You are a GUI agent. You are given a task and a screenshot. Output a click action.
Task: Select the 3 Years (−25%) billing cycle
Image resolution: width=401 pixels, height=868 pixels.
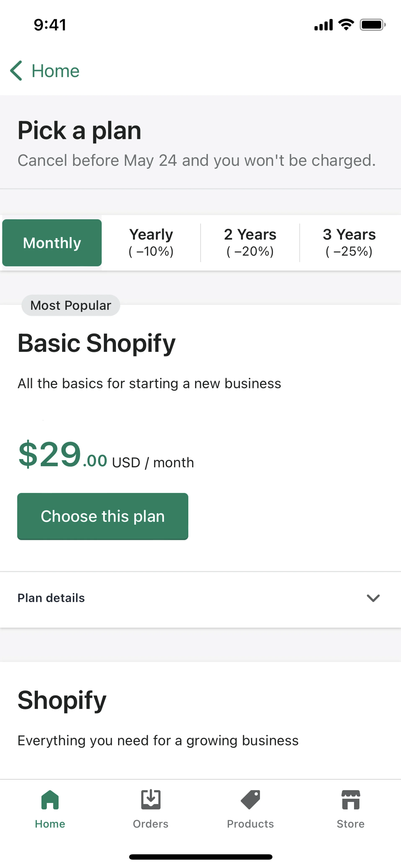(x=349, y=243)
